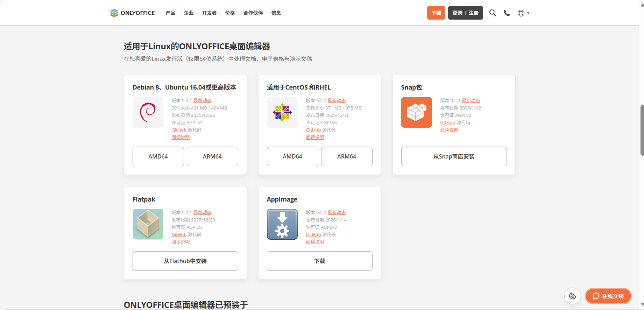Click the AppImage gear icon
Screen dimensions: 644x310
tap(282, 224)
